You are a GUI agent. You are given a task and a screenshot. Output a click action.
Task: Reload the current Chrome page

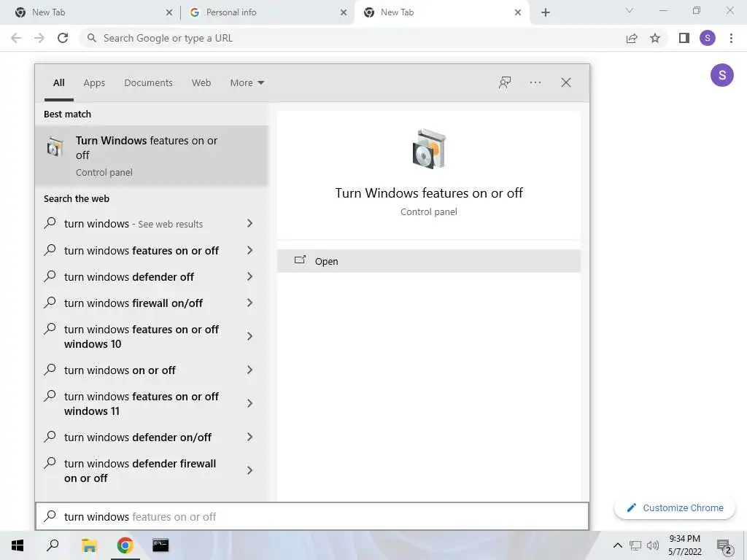point(63,38)
